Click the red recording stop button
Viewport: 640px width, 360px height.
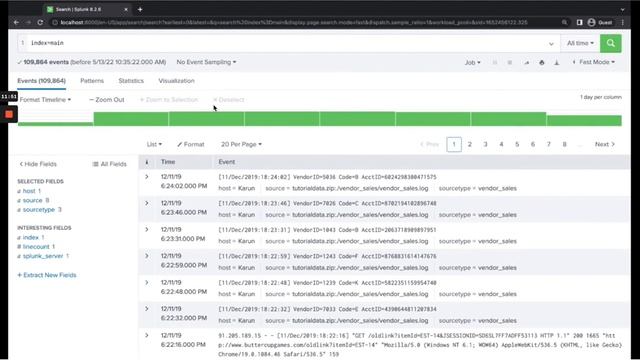[x=9, y=115]
